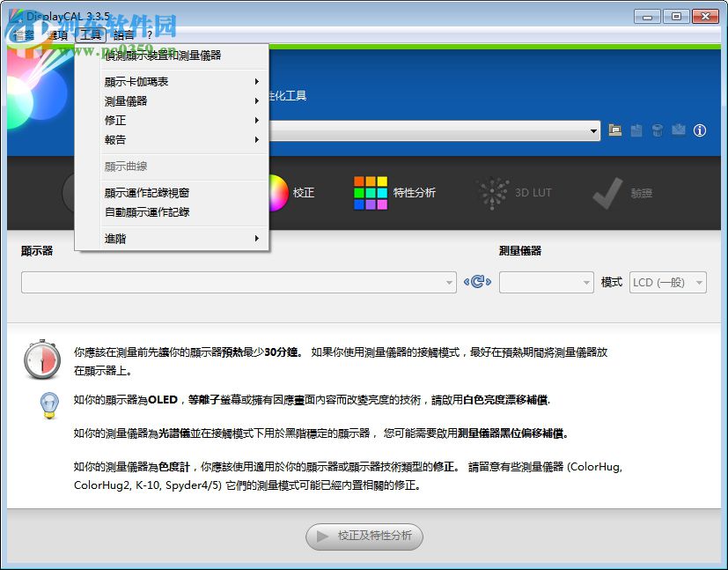Click the install profile icon next to trash
Viewport: 728px width, 570px height.
point(678,130)
